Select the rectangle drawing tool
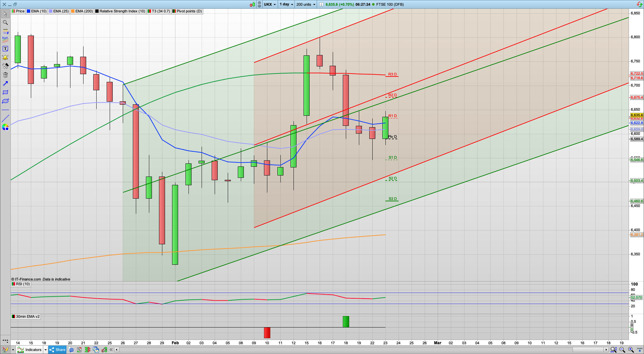 (x=5, y=92)
